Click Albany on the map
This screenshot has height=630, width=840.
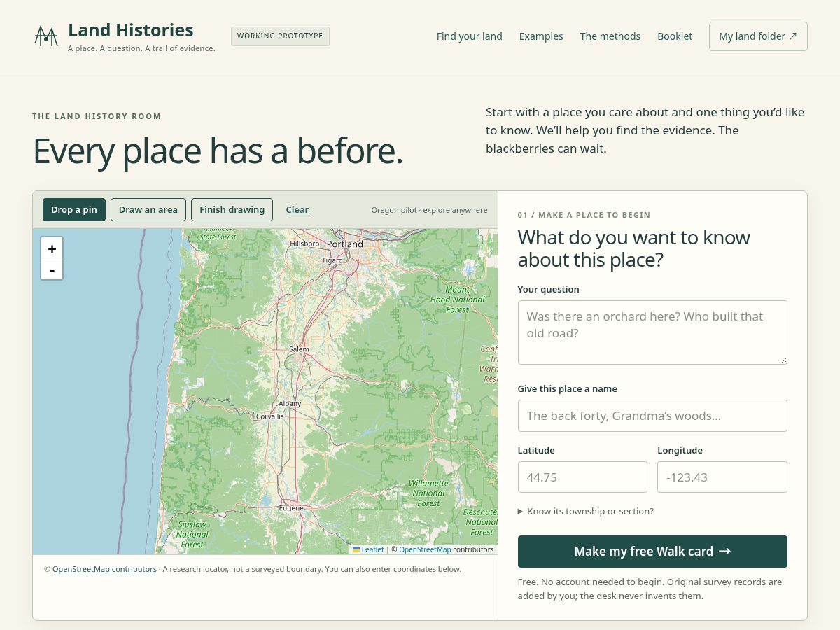click(290, 403)
